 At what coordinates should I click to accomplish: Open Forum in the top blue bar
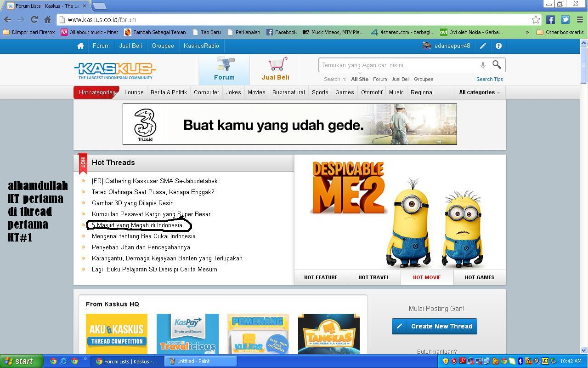(101, 46)
